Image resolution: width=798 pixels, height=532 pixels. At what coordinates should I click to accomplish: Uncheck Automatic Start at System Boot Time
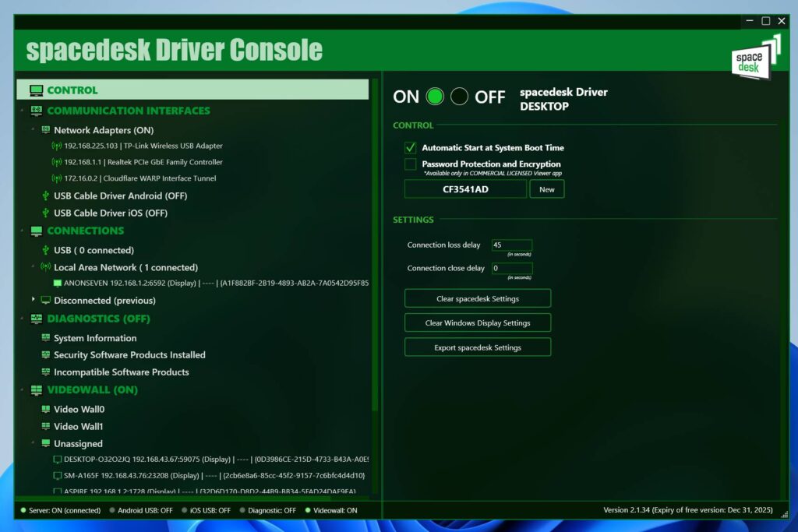point(410,148)
